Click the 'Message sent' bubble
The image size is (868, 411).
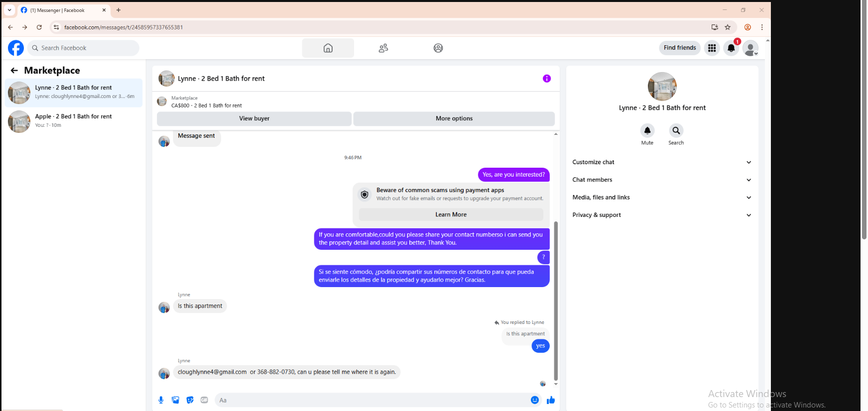coord(197,137)
